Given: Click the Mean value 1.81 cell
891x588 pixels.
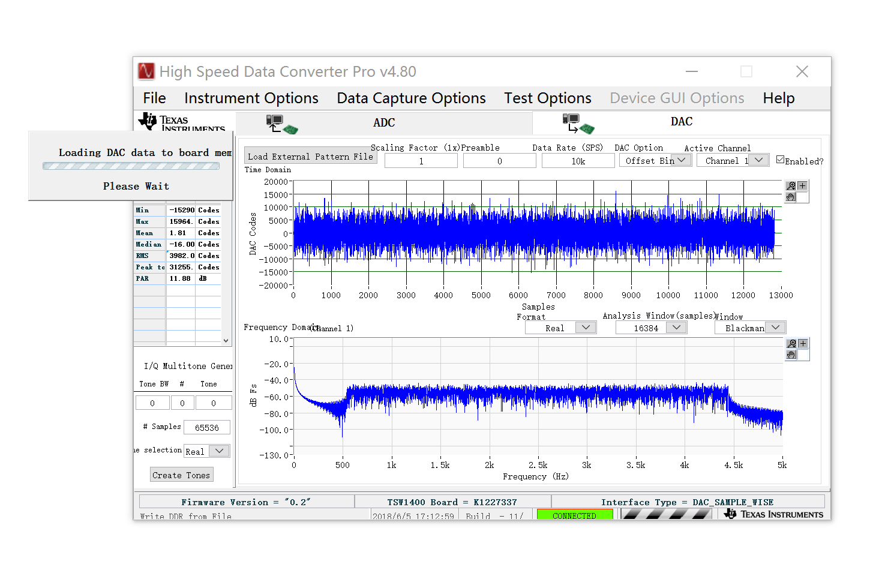Looking at the screenshot, I should [x=181, y=233].
